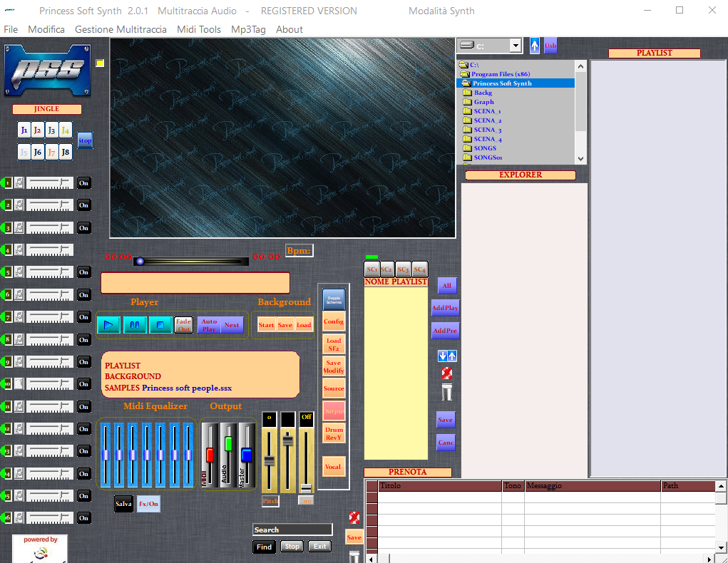Click the Usb icon on the top toolbar
Viewport: 728px width, 563px height.
pos(550,45)
